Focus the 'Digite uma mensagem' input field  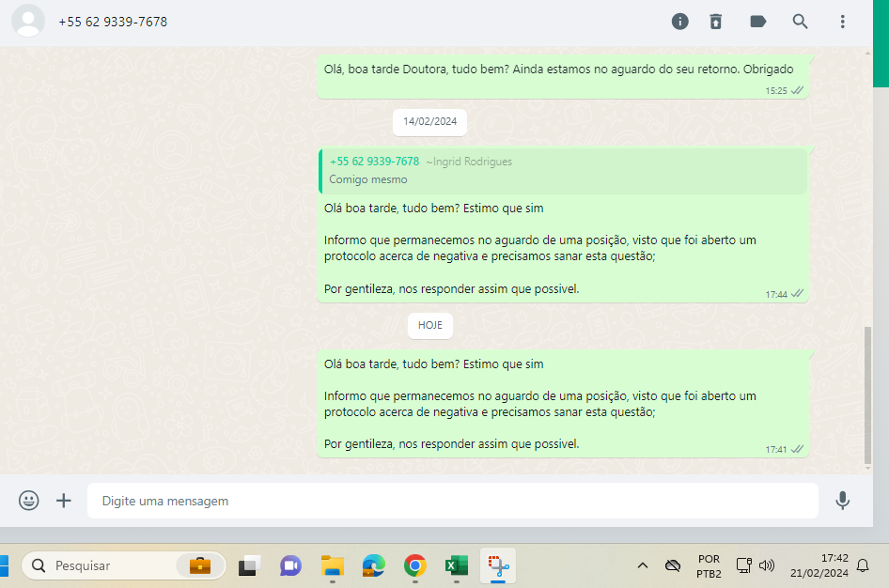(x=451, y=501)
